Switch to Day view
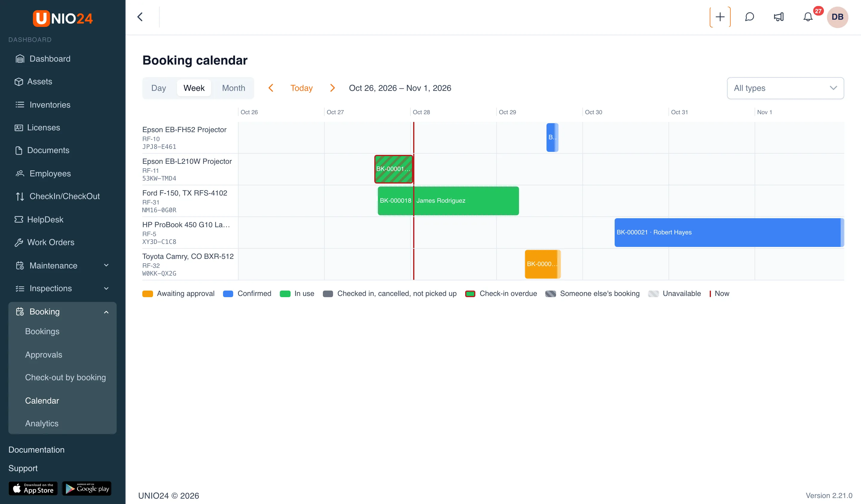 pos(158,88)
